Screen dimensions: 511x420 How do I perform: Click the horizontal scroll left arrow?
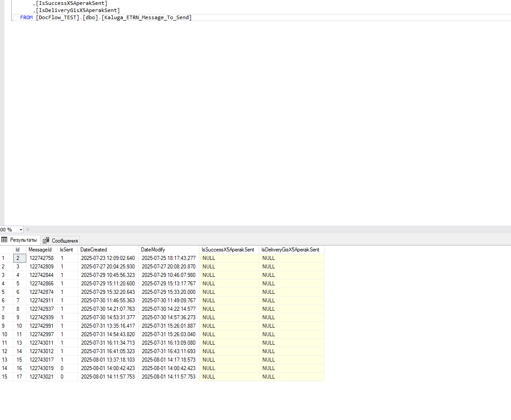tap(27, 230)
